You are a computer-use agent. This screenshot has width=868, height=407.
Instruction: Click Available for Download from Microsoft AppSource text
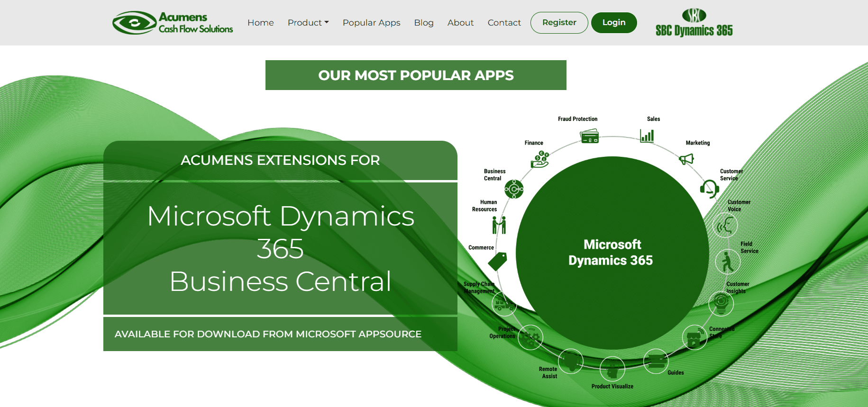(x=268, y=334)
